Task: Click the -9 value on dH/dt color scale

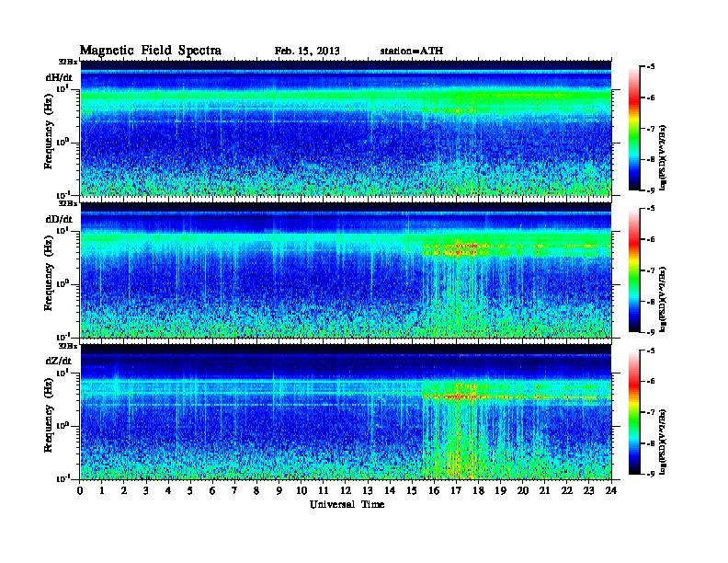Action: [651, 190]
